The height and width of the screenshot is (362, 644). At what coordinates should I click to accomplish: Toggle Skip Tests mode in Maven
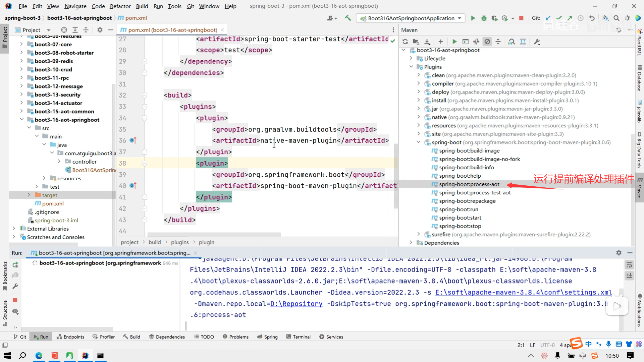click(487, 42)
